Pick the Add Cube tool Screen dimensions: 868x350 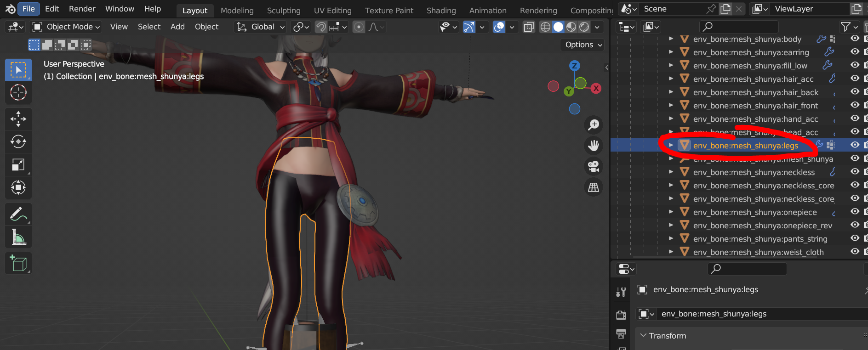click(18, 263)
